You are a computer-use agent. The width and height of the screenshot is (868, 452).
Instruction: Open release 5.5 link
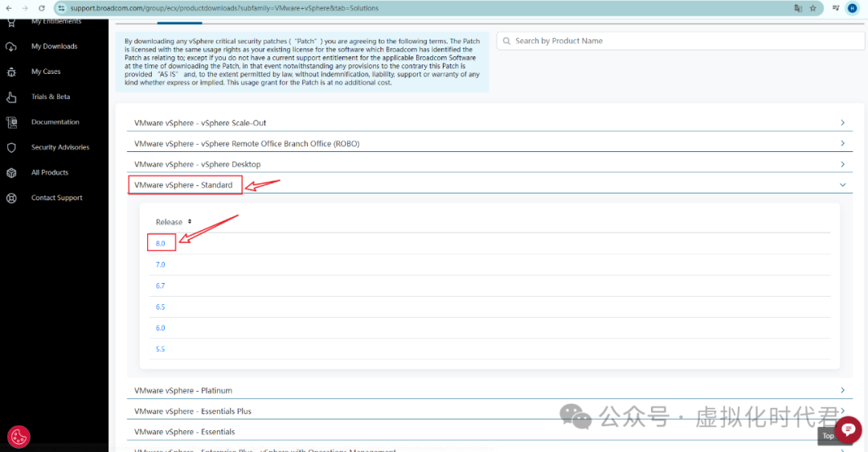click(161, 348)
